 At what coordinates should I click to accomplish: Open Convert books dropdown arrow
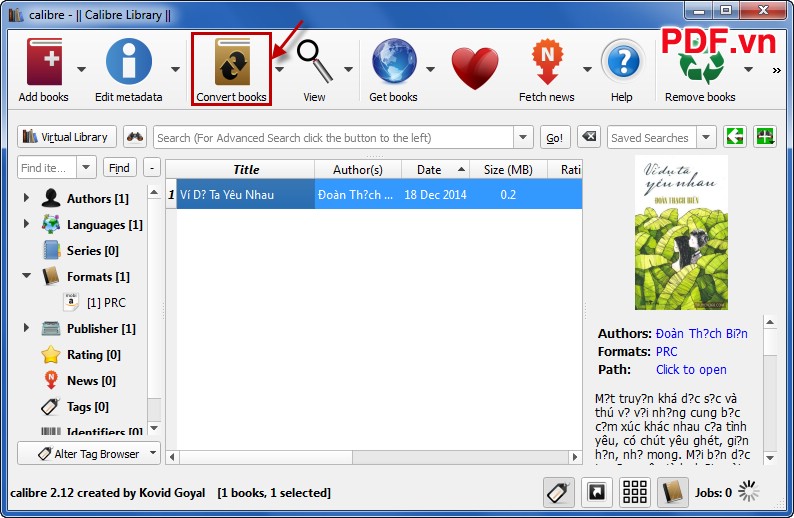280,69
